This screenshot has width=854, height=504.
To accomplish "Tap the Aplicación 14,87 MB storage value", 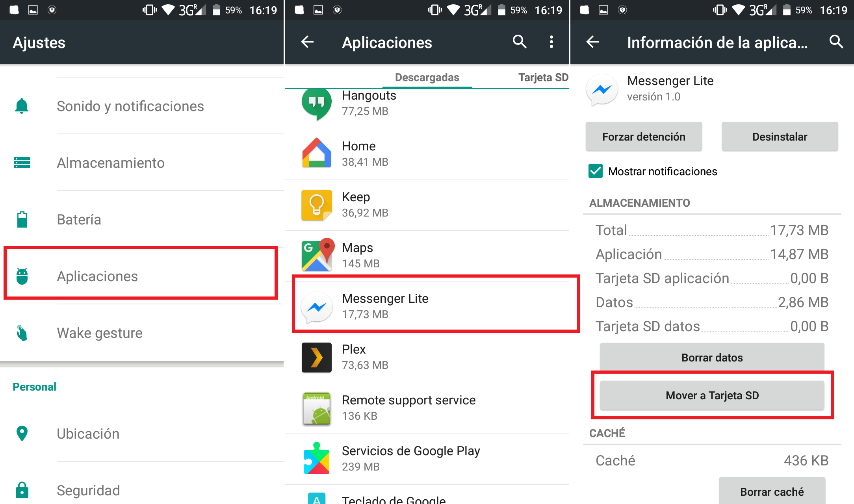I will [x=799, y=254].
